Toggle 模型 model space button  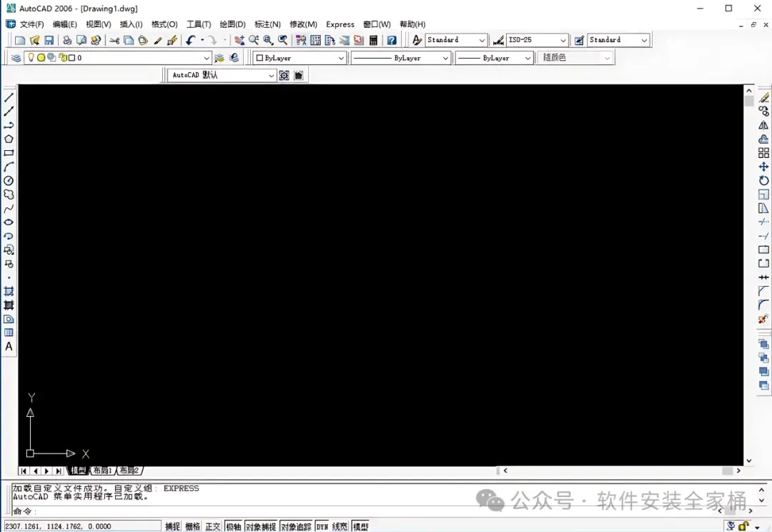(x=360, y=526)
